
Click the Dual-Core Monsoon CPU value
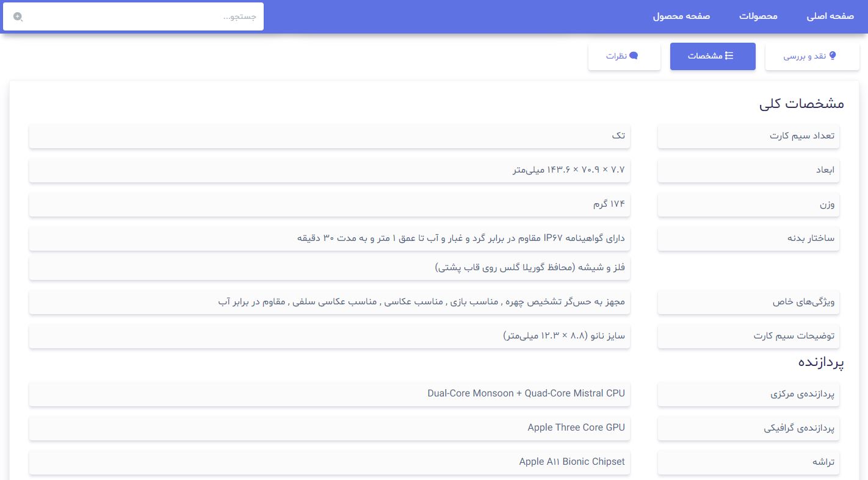pos(330,394)
